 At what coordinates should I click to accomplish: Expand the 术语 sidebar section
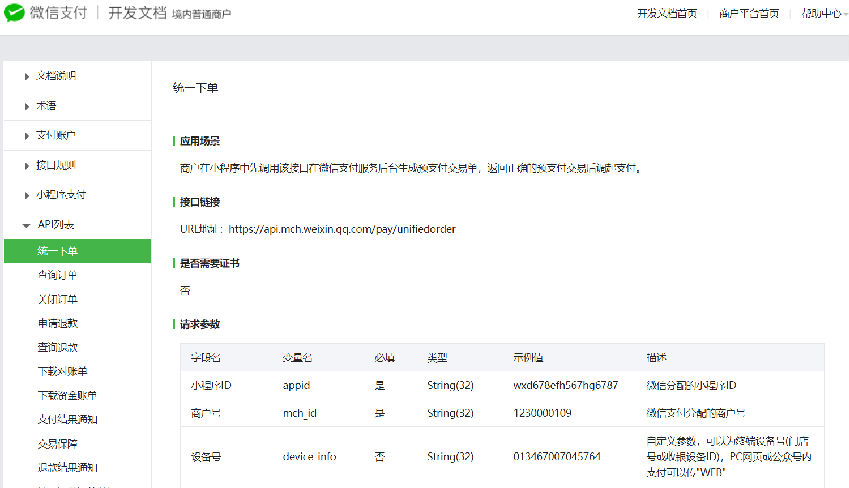click(x=46, y=106)
